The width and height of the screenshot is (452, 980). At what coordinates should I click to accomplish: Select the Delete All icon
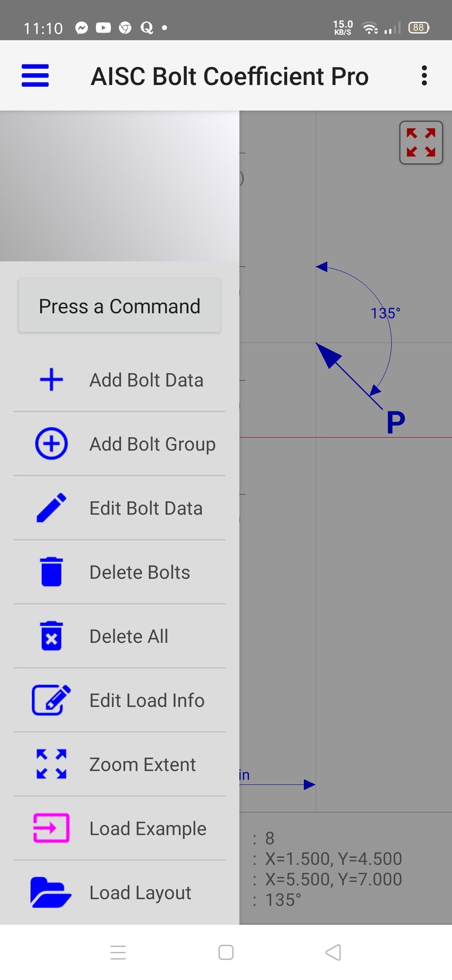click(x=51, y=635)
